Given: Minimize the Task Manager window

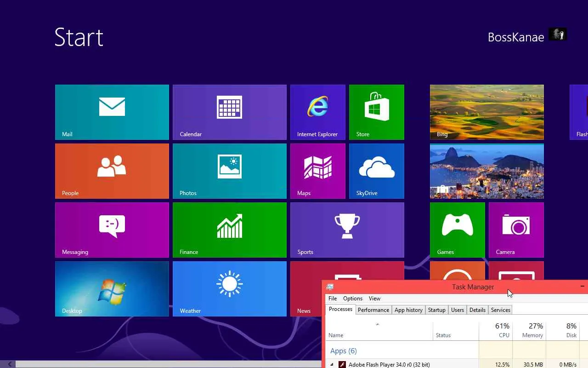Looking at the screenshot, I should 582,286.
